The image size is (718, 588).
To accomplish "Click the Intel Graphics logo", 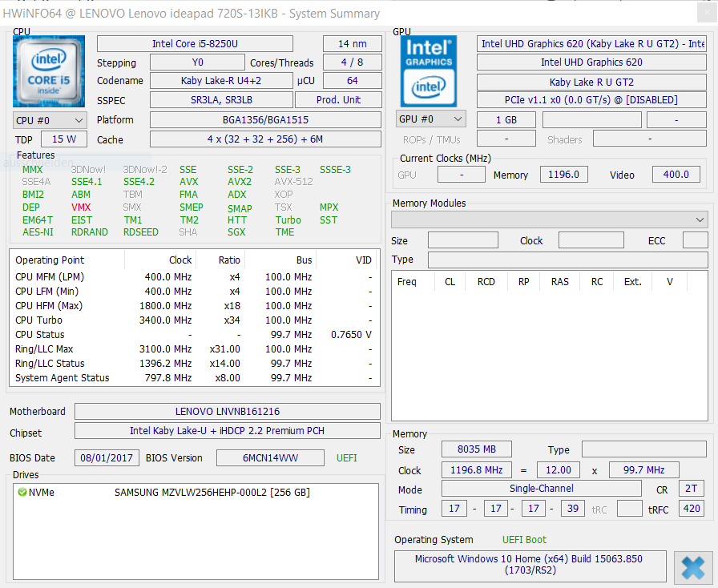I will (429, 71).
